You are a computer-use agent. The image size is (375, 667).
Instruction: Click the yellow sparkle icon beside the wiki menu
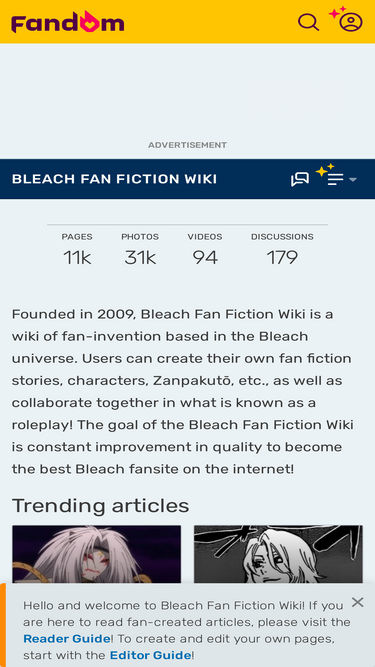325,170
